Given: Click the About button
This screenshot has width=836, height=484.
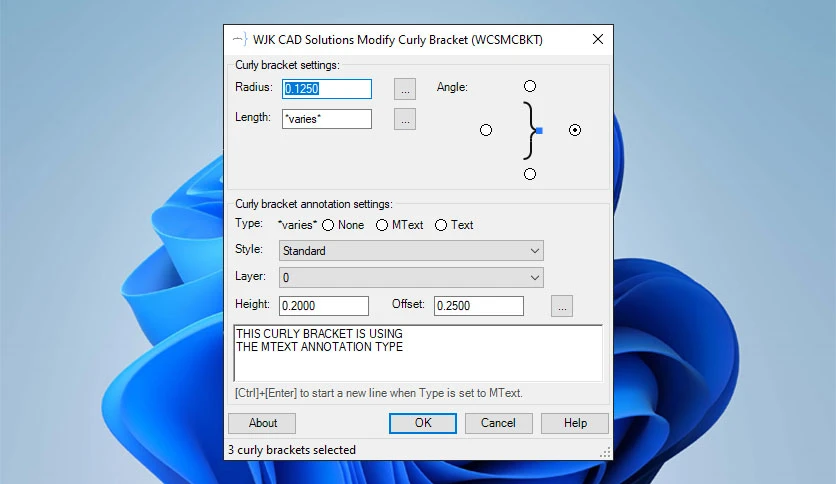Looking at the screenshot, I should (x=262, y=423).
